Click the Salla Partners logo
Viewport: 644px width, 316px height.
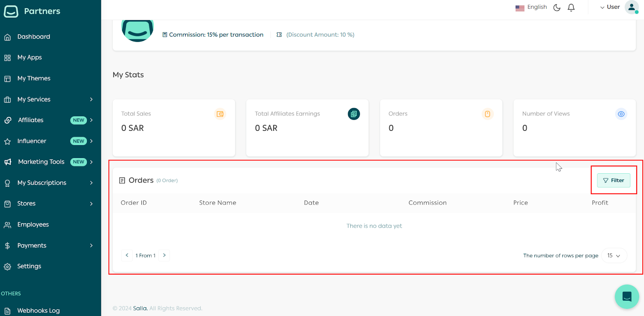[x=32, y=11]
